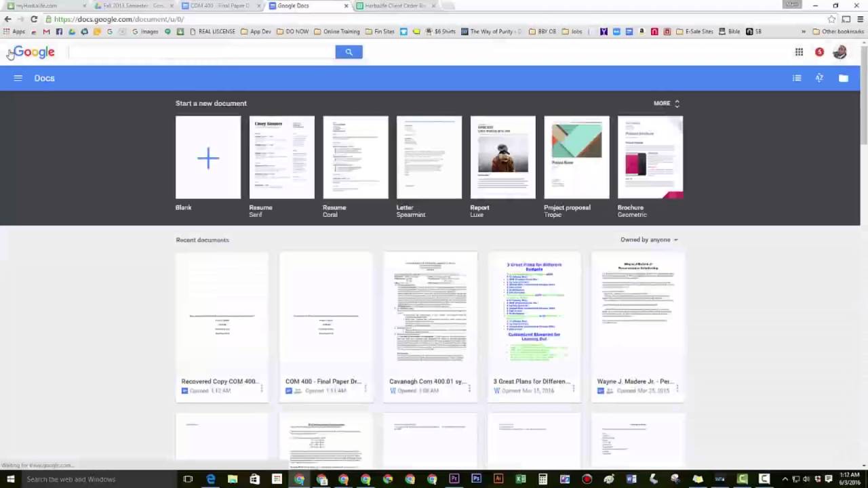Open the E-Sale Sites bookmarks folder
This screenshot has height=488, width=868.
coord(694,31)
